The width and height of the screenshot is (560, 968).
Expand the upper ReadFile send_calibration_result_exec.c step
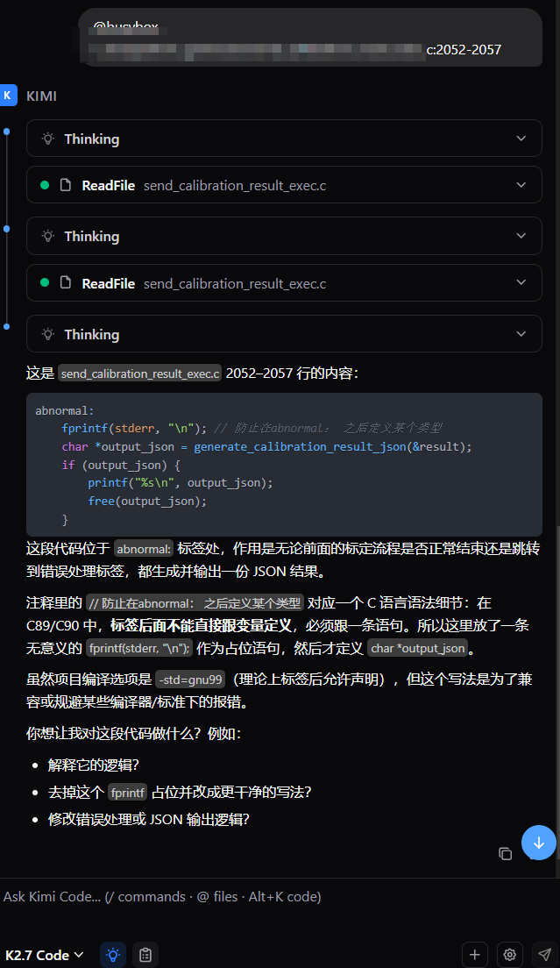[284, 185]
